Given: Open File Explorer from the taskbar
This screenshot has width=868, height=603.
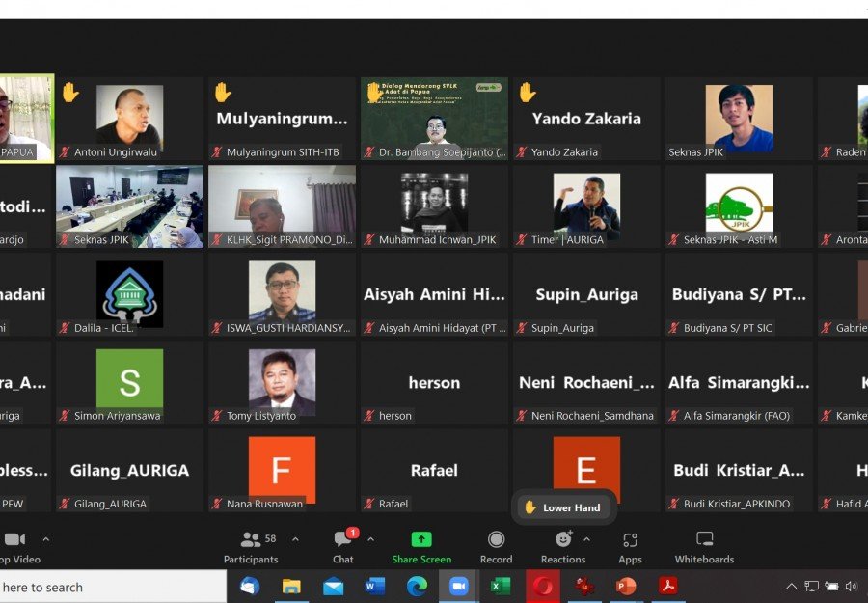Looking at the screenshot, I should (x=291, y=587).
